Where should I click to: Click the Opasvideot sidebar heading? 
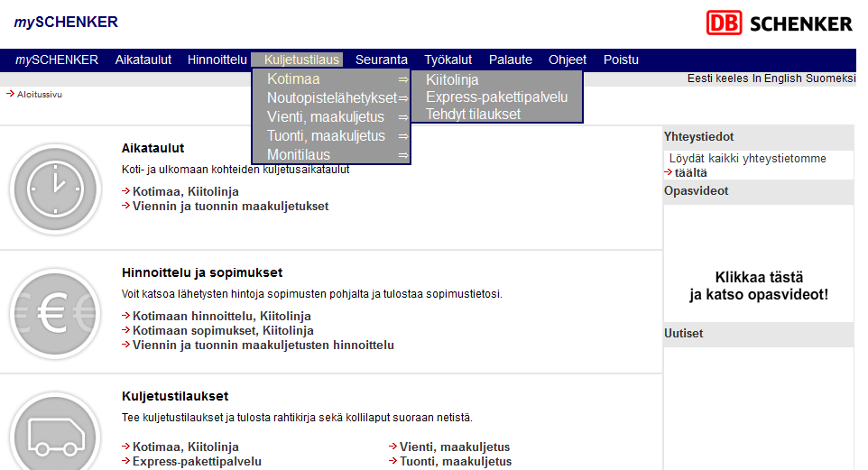coord(696,191)
